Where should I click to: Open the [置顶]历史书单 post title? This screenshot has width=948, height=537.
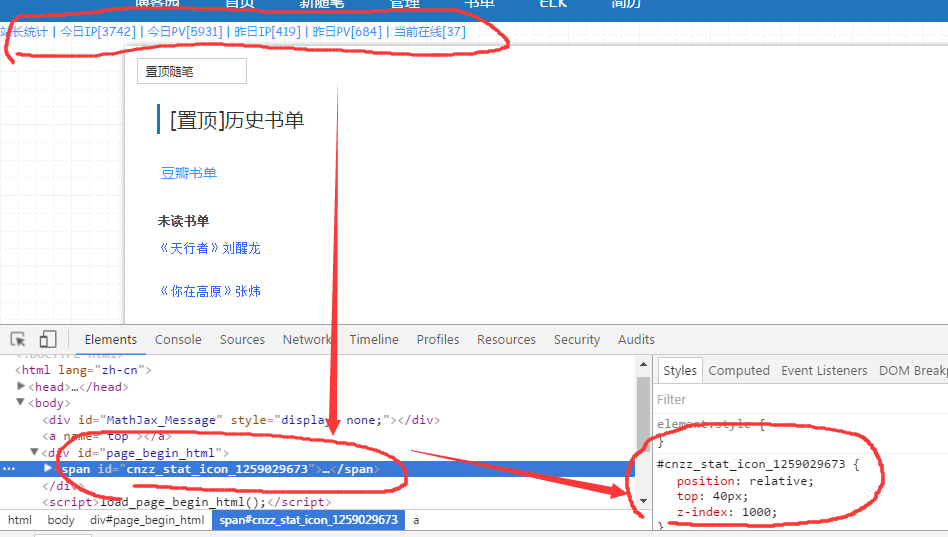237,120
